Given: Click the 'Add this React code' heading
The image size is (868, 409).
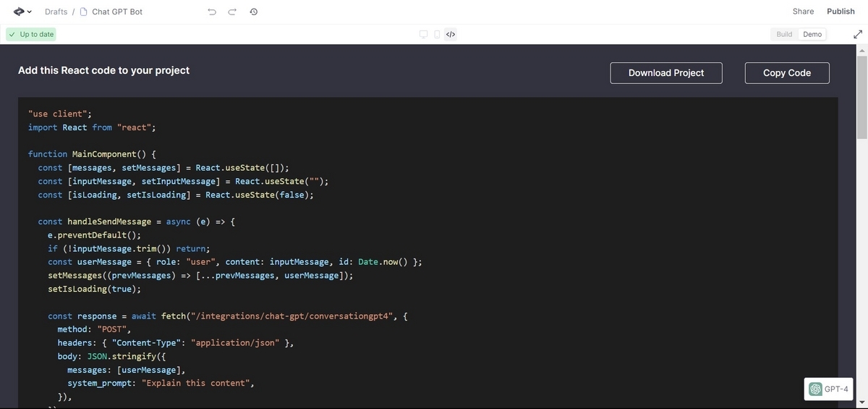Looking at the screenshot, I should (103, 70).
